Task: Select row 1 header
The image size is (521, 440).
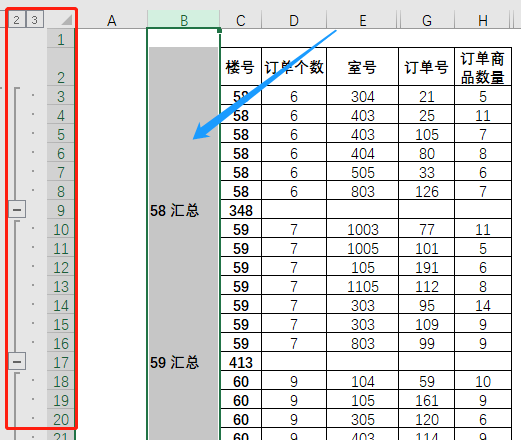Action: [61, 39]
